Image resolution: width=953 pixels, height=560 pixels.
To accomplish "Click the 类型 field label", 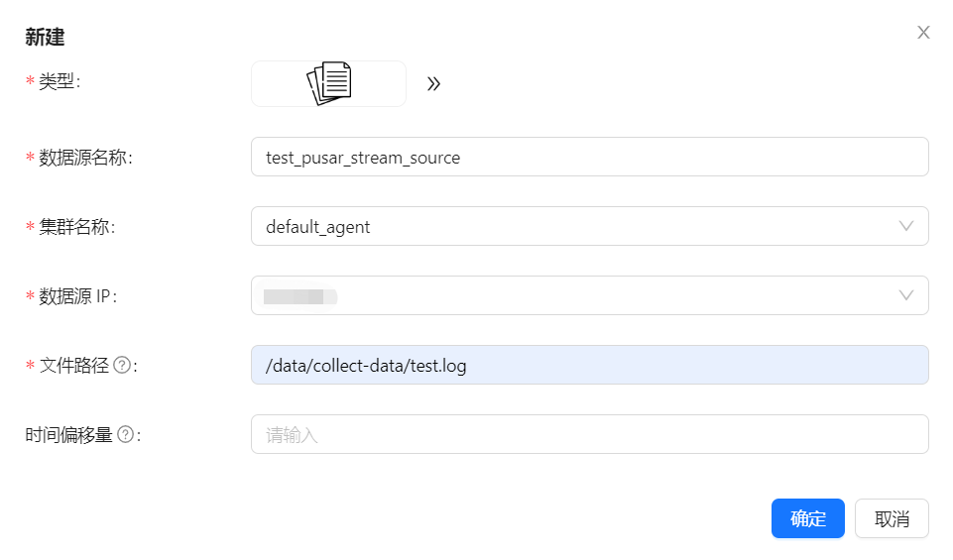I will (x=59, y=82).
